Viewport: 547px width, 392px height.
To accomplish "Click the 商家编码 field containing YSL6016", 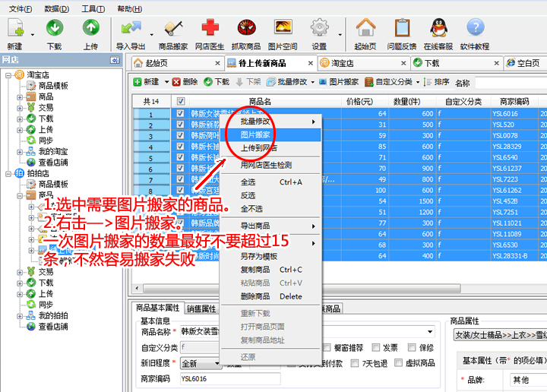I will (230, 379).
